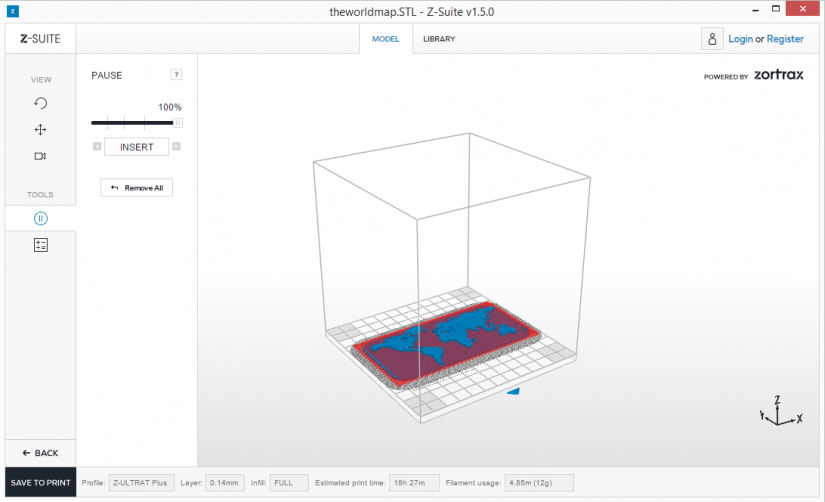Select the pan/move view tool

(x=41, y=129)
